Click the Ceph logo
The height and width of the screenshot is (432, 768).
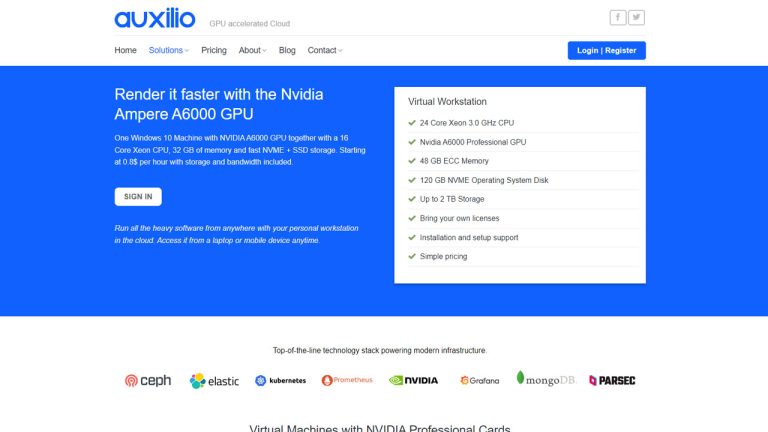click(x=147, y=380)
